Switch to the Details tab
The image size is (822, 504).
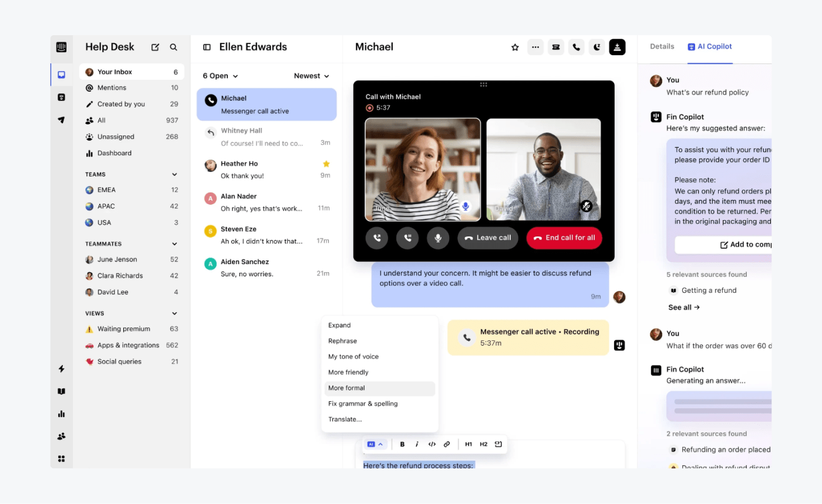click(x=662, y=46)
